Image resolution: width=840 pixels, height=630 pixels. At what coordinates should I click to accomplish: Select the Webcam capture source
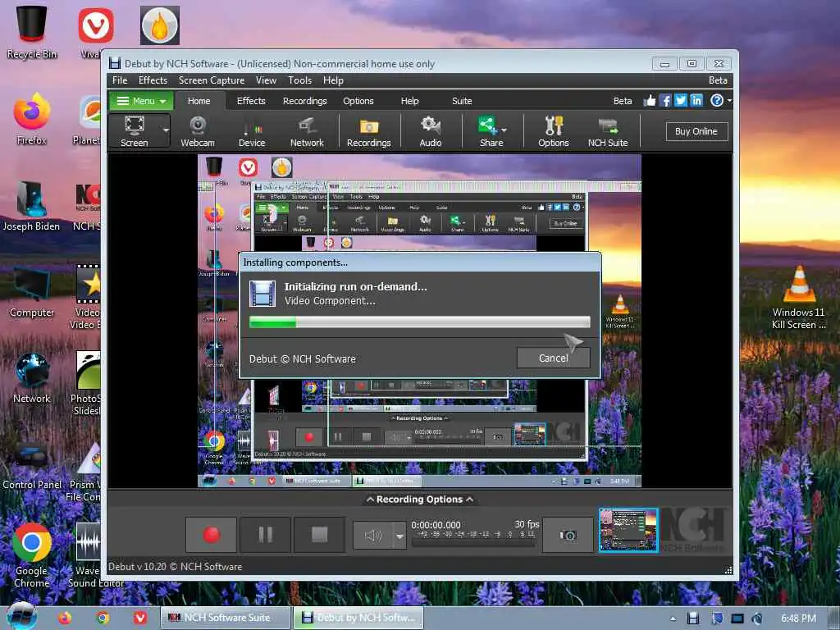click(x=198, y=130)
